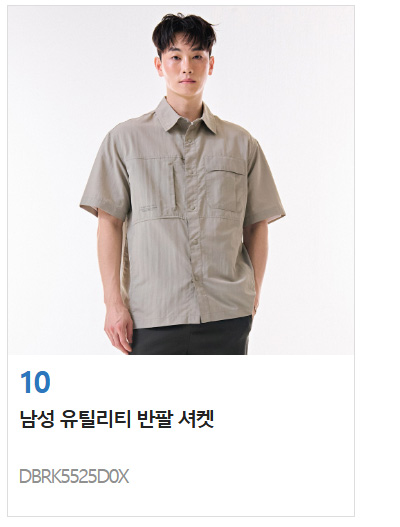
Task: Click the product title 남성 유틸리티 반팔 셔켓
Action: point(117,419)
